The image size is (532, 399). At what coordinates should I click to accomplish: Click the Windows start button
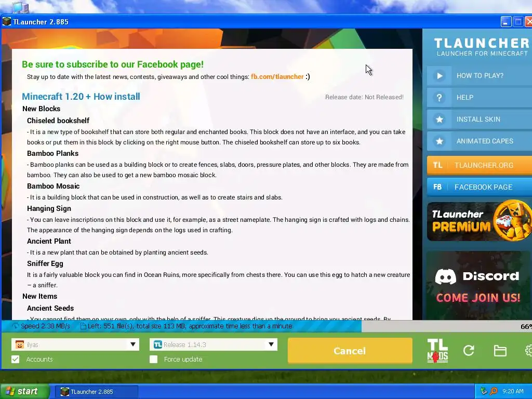pyautogui.click(x=25, y=392)
